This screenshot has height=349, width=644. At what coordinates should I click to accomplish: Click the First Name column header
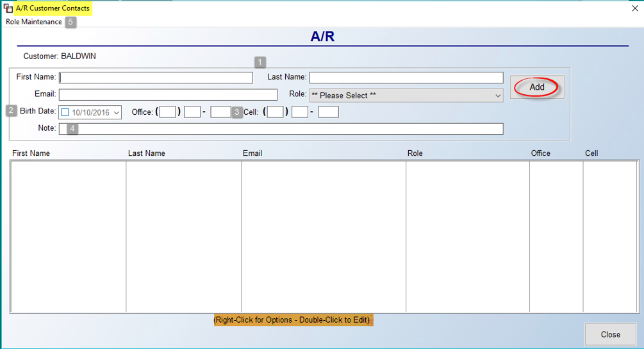click(x=31, y=153)
